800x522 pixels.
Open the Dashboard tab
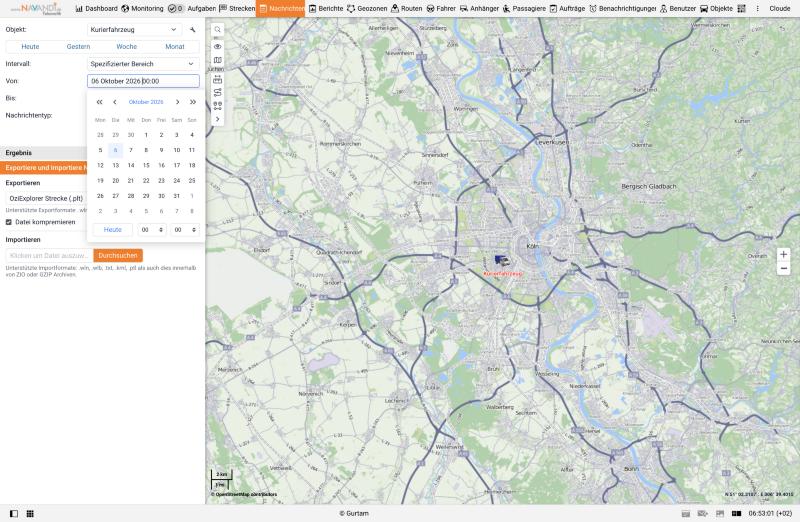point(96,9)
